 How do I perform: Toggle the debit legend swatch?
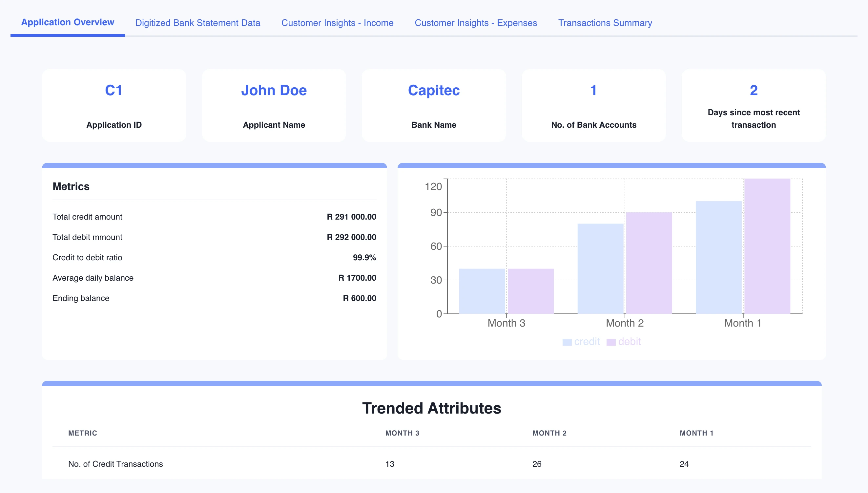[611, 342]
